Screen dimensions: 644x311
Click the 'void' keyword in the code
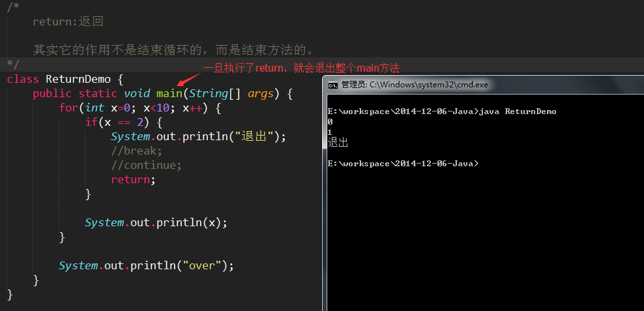pos(137,94)
